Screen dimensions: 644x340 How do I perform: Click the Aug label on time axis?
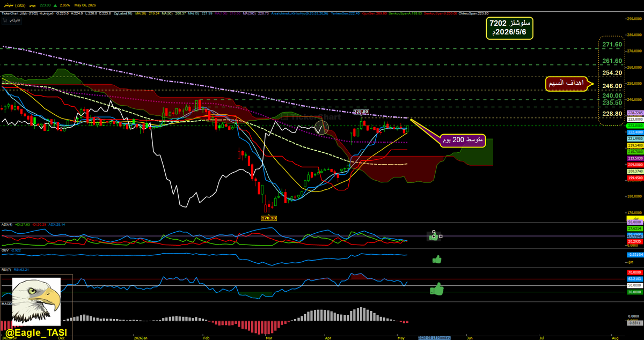(x=614, y=338)
